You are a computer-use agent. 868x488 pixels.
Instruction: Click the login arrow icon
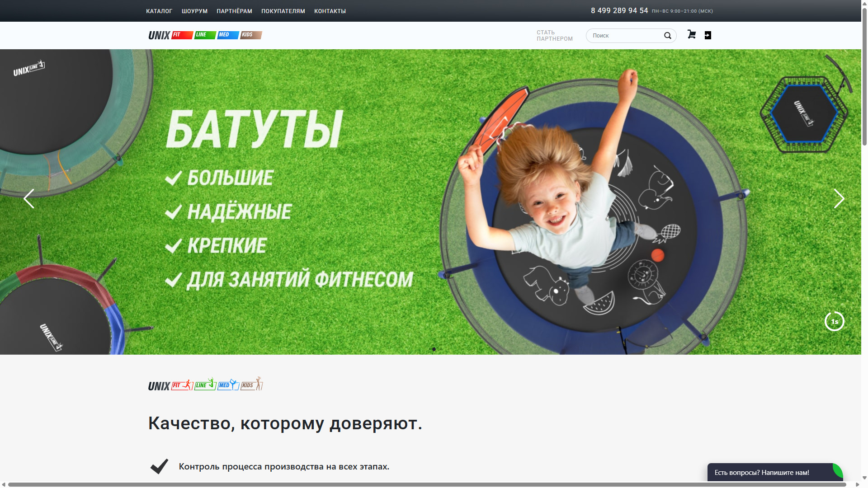coord(708,35)
